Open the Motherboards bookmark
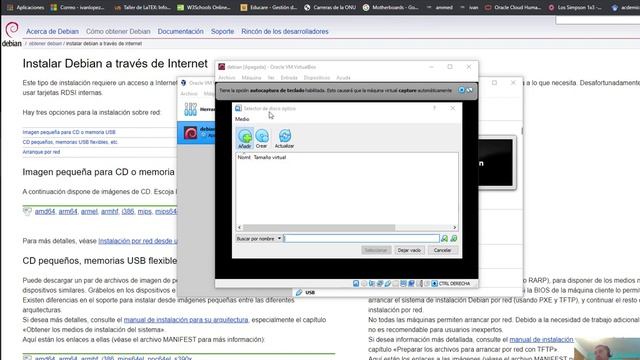Viewport: 640px width, 360px height. pyautogui.click(x=390, y=7)
